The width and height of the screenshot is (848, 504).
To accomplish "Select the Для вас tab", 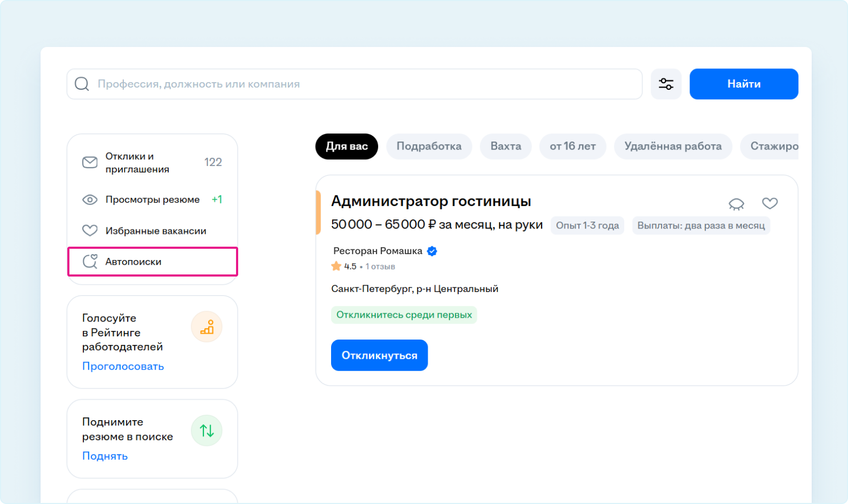I will 347,146.
